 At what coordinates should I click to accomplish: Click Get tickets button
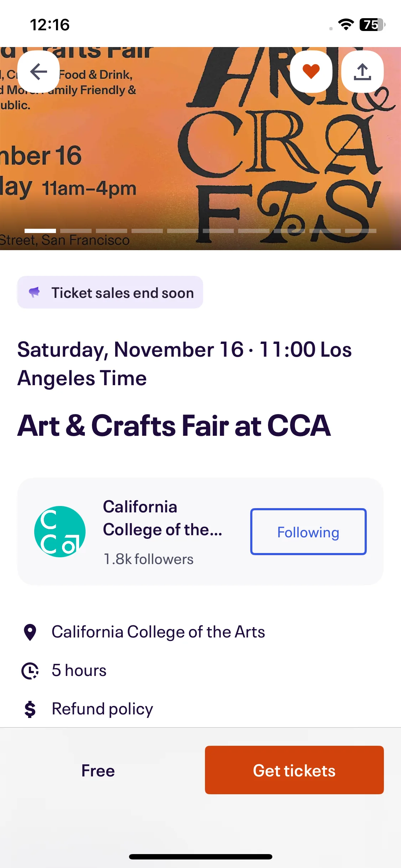tap(294, 770)
